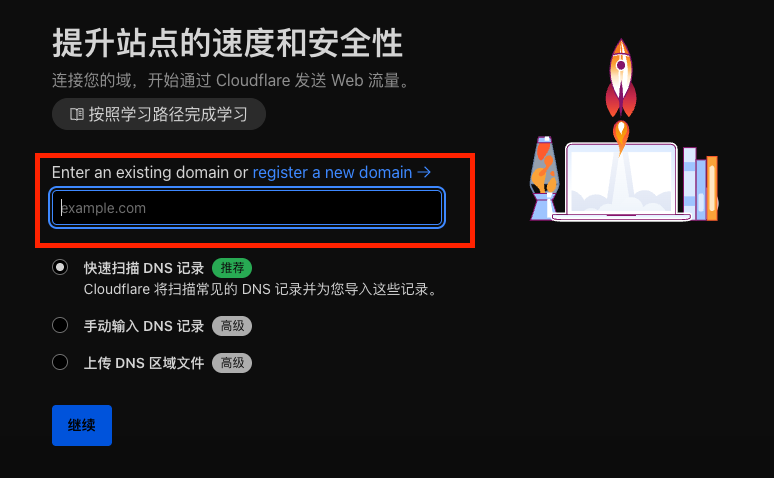Click the 高级 badge beside 手动输入 DNS 记录
The image size is (774, 478).
[x=232, y=326]
